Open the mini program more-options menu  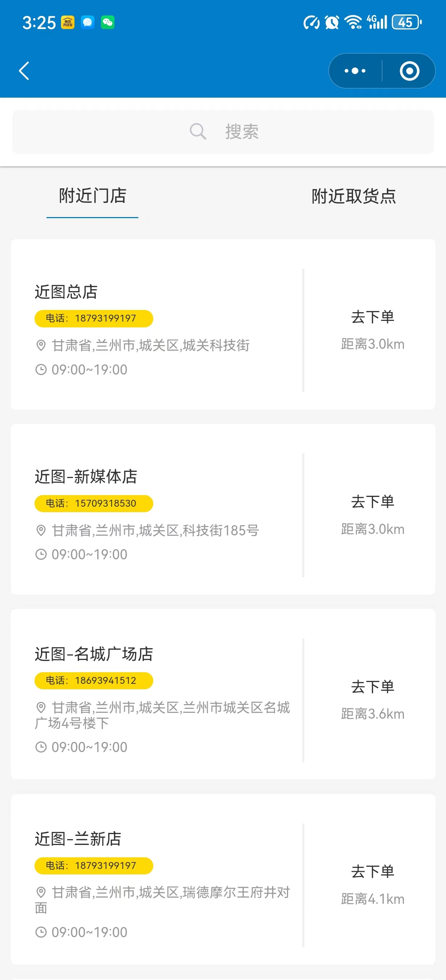point(355,71)
